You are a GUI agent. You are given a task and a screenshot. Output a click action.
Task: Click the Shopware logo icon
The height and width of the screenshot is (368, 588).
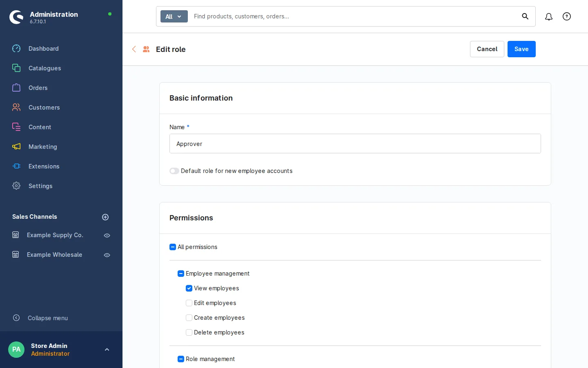(16, 17)
